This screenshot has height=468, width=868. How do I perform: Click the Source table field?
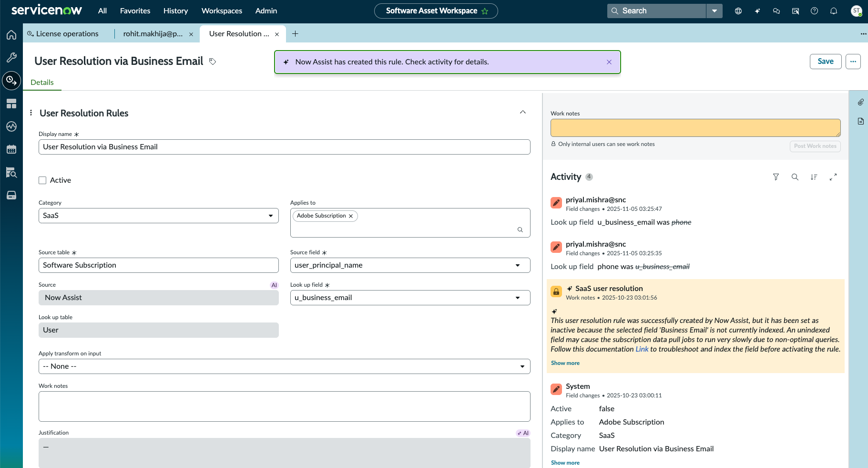pyautogui.click(x=159, y=265)
